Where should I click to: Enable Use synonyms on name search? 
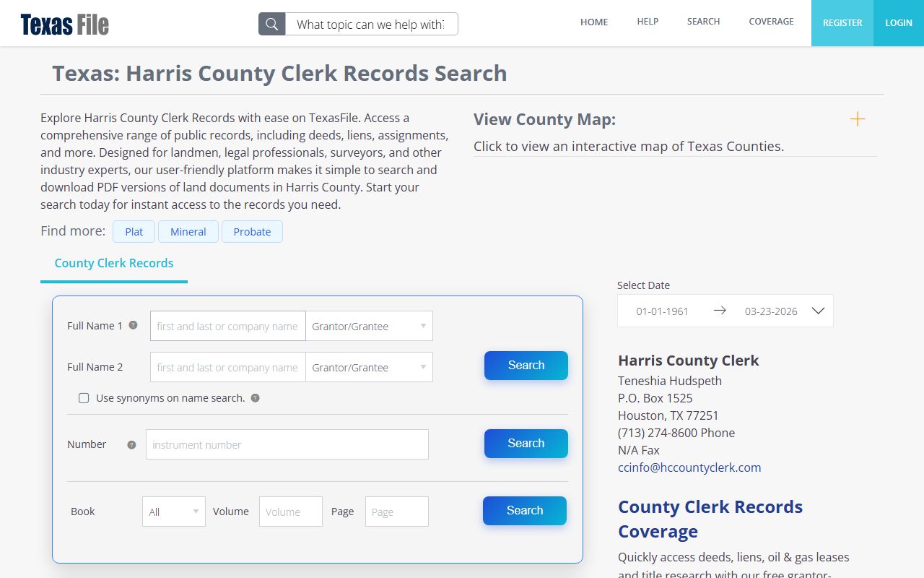coord(84,398)
